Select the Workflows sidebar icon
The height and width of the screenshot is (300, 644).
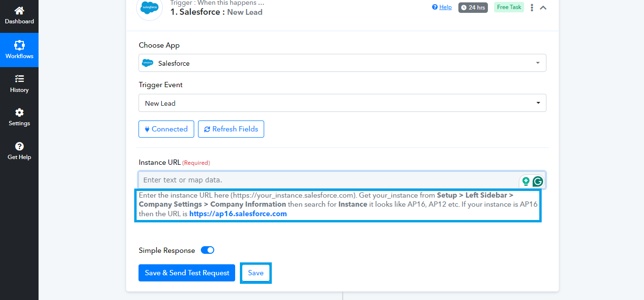click(x=19, y=50)
